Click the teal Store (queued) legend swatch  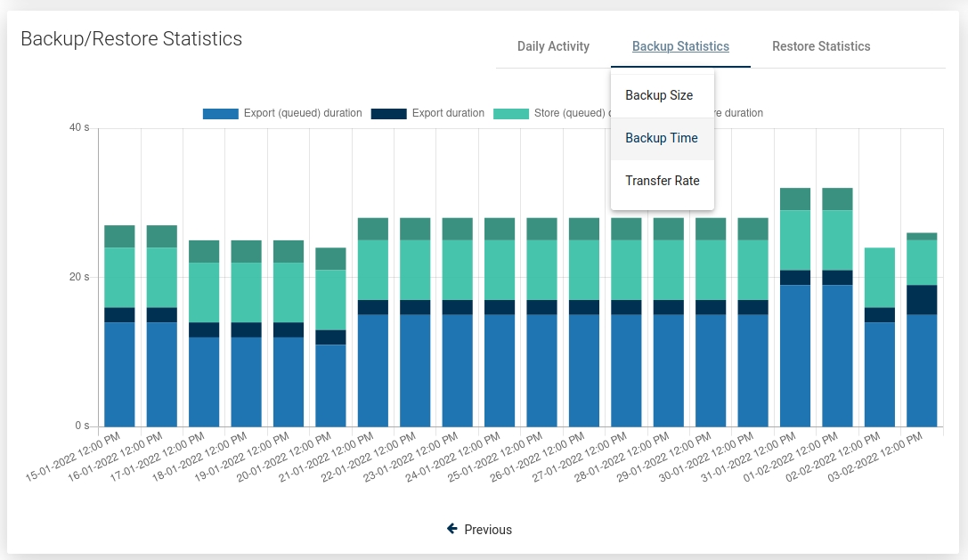(511, 114)
